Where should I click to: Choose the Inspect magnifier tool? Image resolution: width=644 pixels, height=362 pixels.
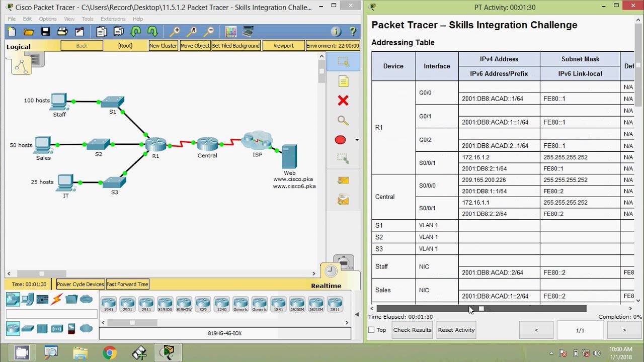click(343, 121)
